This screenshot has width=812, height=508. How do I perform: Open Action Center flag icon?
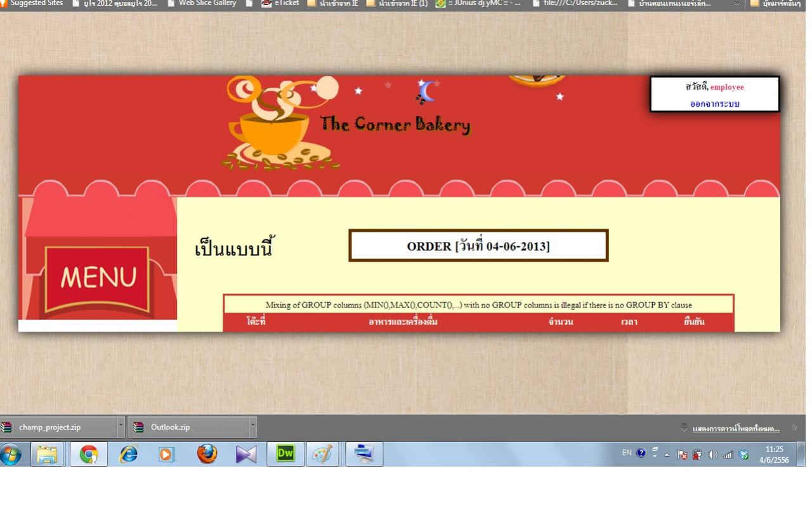684,455
